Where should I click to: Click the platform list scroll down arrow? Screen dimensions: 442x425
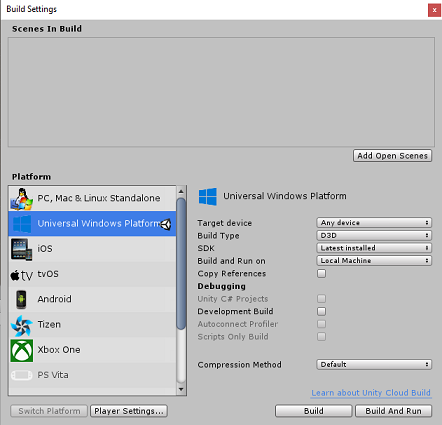coord(181,389)
